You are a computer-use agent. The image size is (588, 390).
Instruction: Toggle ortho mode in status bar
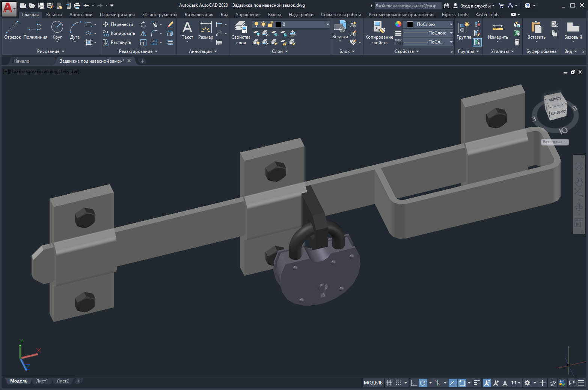[413, 383]
